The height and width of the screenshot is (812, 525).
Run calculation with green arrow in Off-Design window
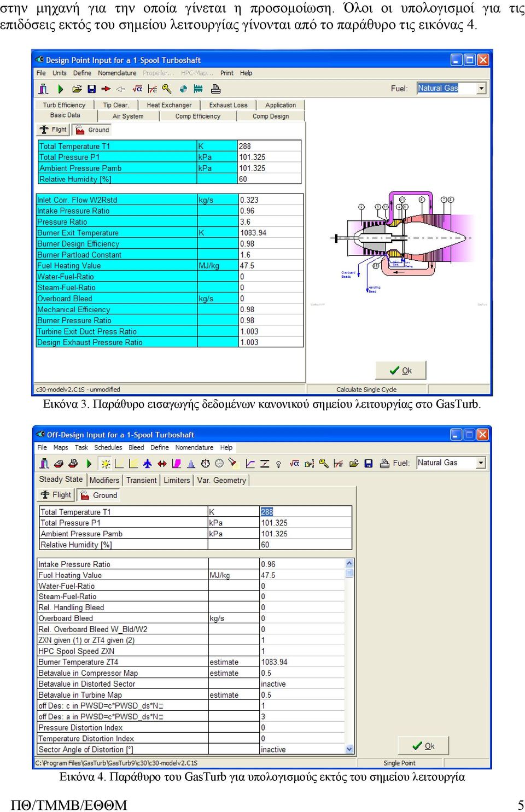(x=89, y=463)
